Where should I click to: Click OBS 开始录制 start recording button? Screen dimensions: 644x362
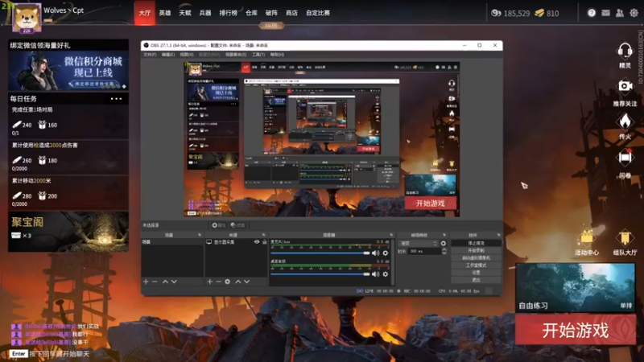476,250
